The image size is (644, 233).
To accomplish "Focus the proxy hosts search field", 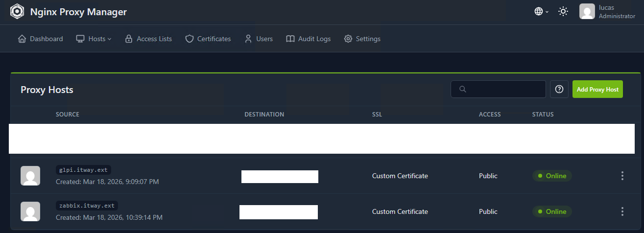I will (x=498, y=89).
